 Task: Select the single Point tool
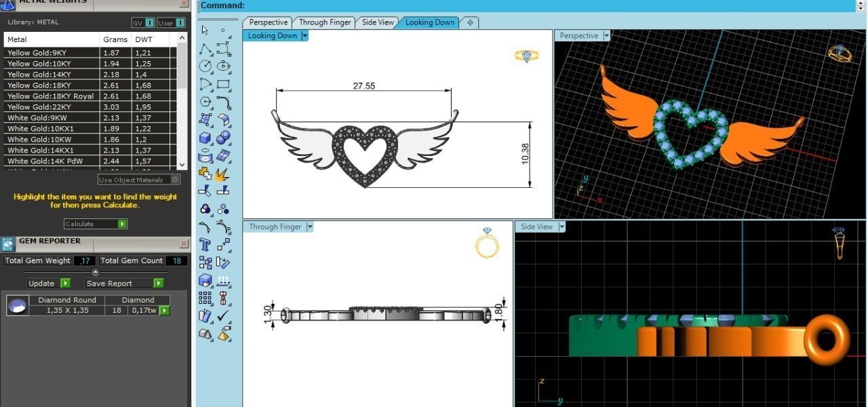click(223, 30)
